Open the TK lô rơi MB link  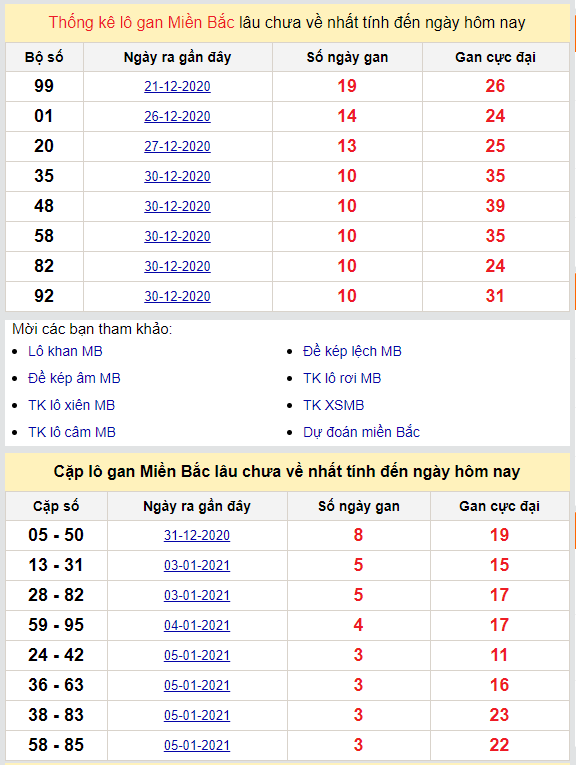click(342, 378)
